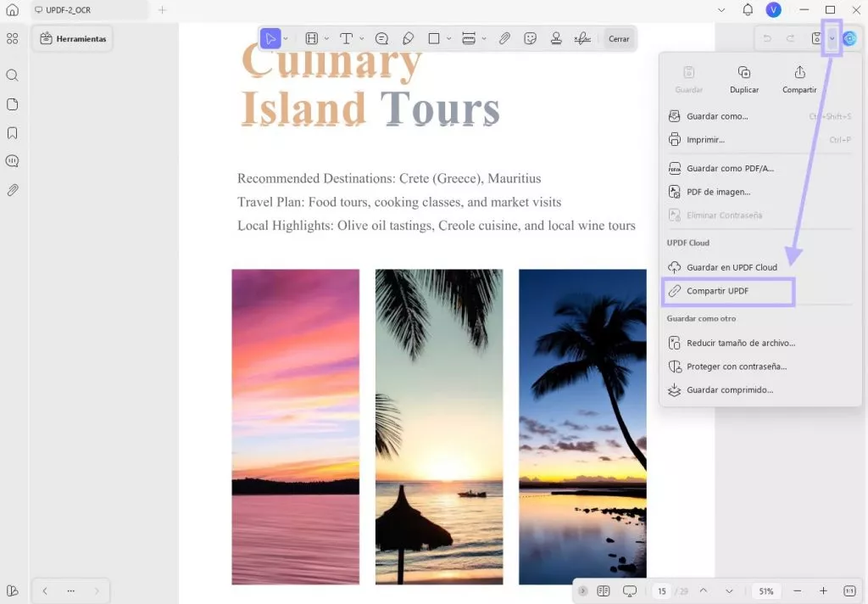Select Proteger con contraseña...

coord(759,366)
